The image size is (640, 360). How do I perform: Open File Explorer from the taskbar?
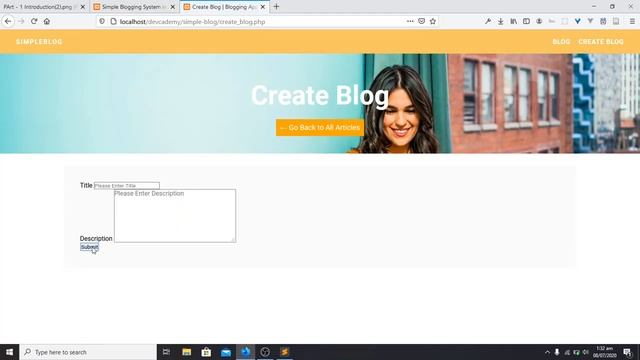click(187, 352)
